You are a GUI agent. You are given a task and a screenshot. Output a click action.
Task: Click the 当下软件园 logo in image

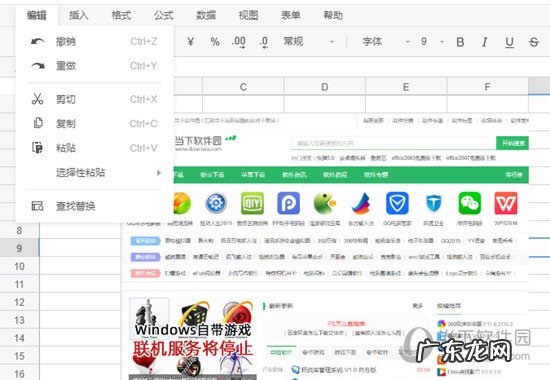[x=205, y=143]
